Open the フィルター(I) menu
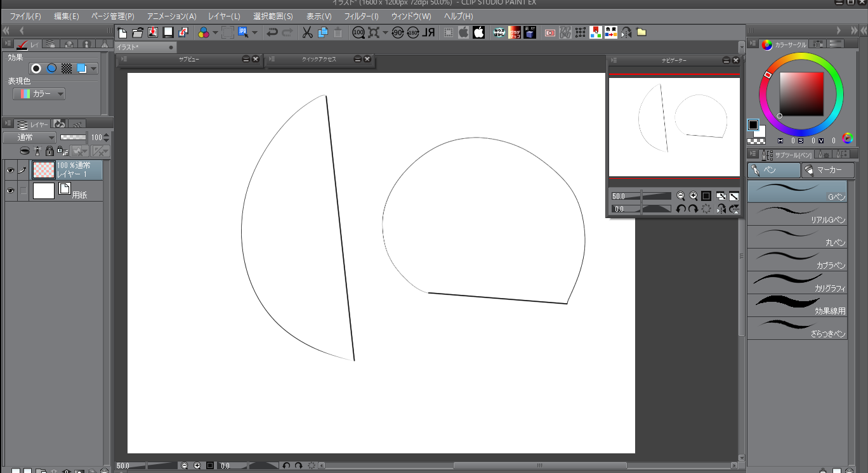Screen dimensions: 868x473 pyautogui.click(x=361, y=16)
